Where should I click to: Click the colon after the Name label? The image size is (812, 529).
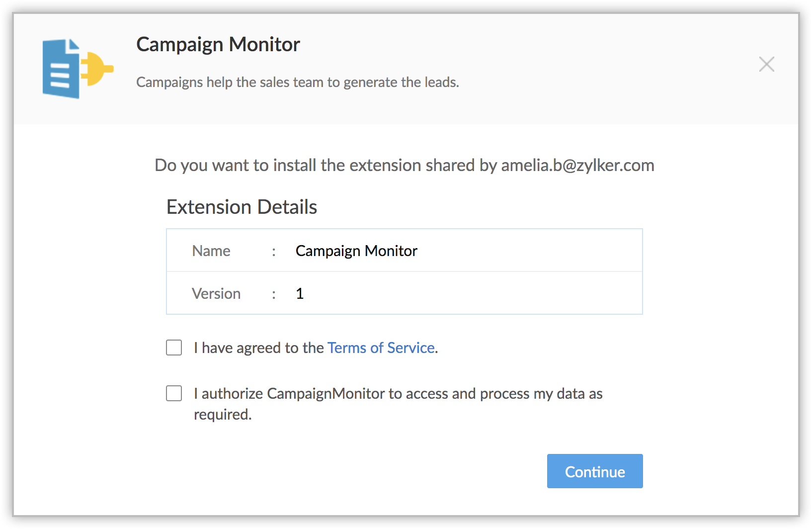pos(274,251)
